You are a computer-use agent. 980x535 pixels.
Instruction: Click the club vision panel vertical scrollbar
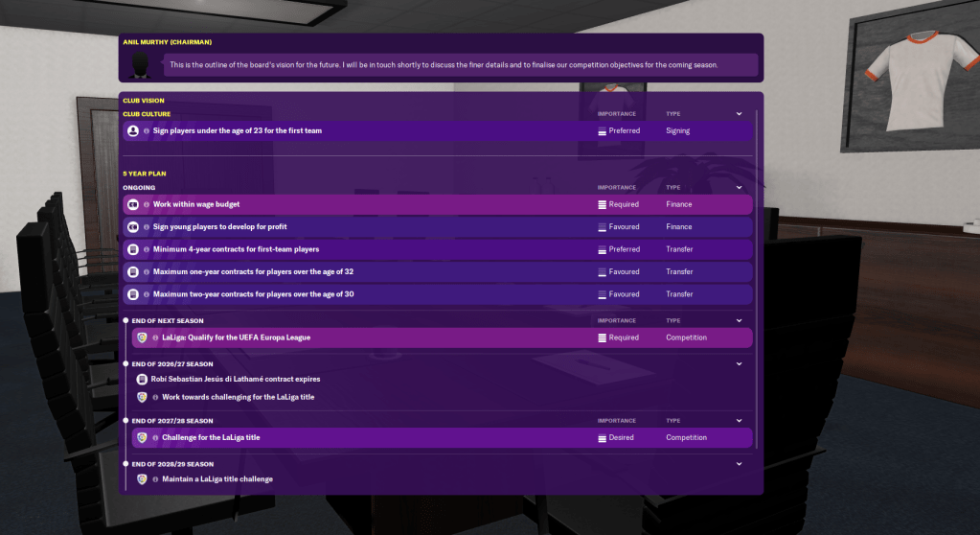coord(757,288)
